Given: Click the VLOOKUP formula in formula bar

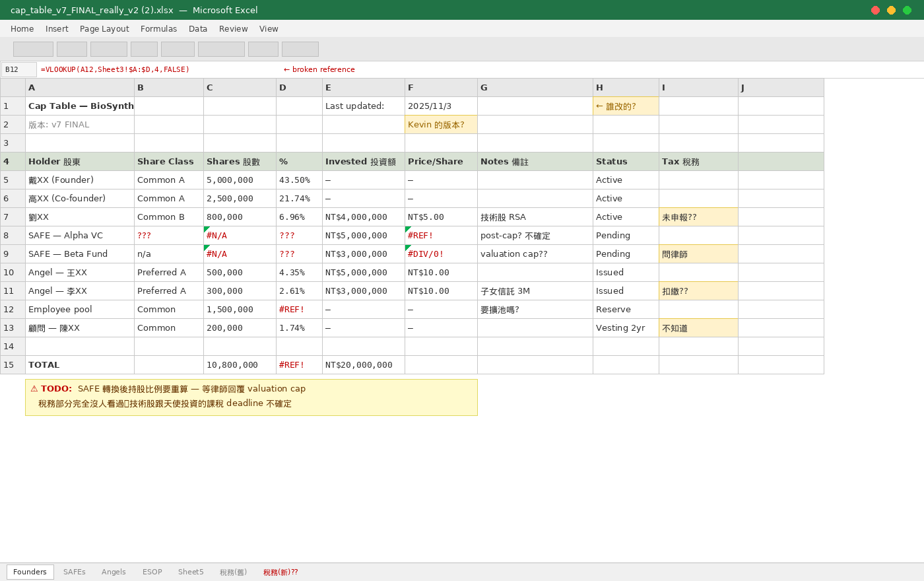Looking at the screenshot, I should click(x=115, y=69).
